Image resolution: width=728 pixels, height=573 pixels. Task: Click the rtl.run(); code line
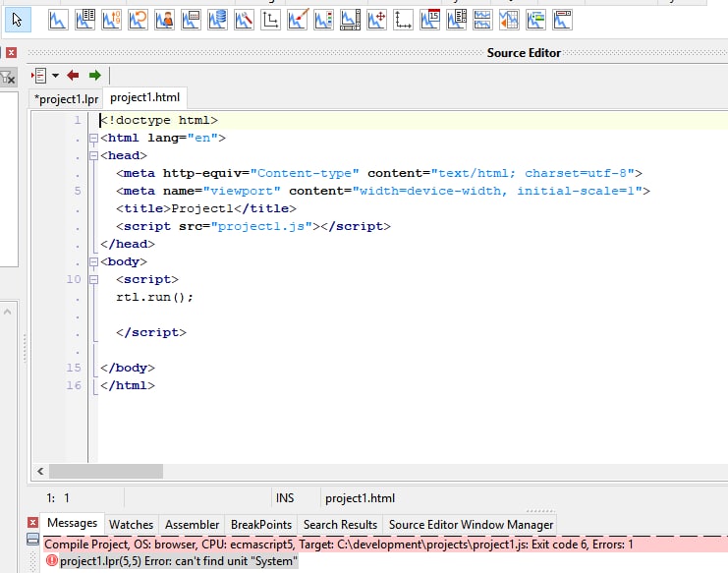[154, 297]
